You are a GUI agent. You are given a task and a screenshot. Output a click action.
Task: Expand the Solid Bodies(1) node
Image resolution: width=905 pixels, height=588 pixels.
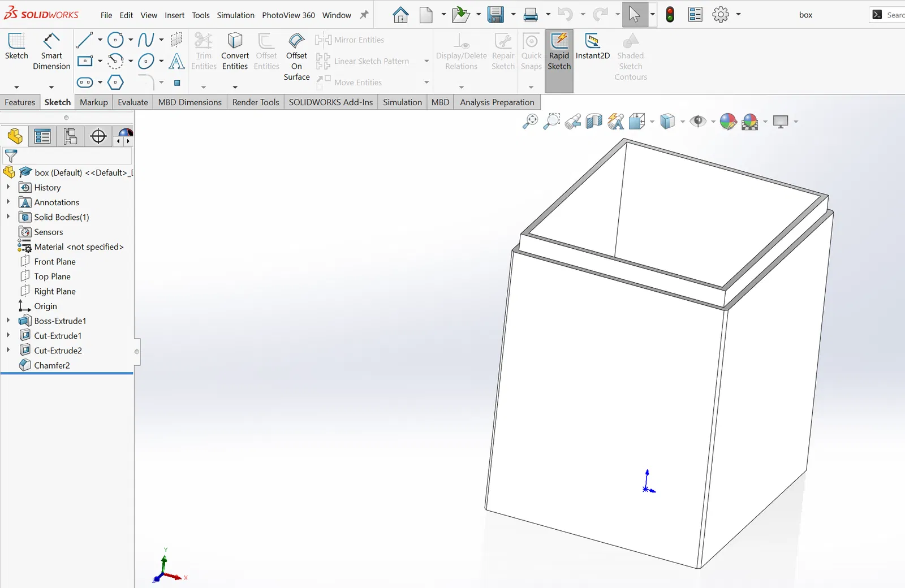pyautogui.click(x=8, y=217)
